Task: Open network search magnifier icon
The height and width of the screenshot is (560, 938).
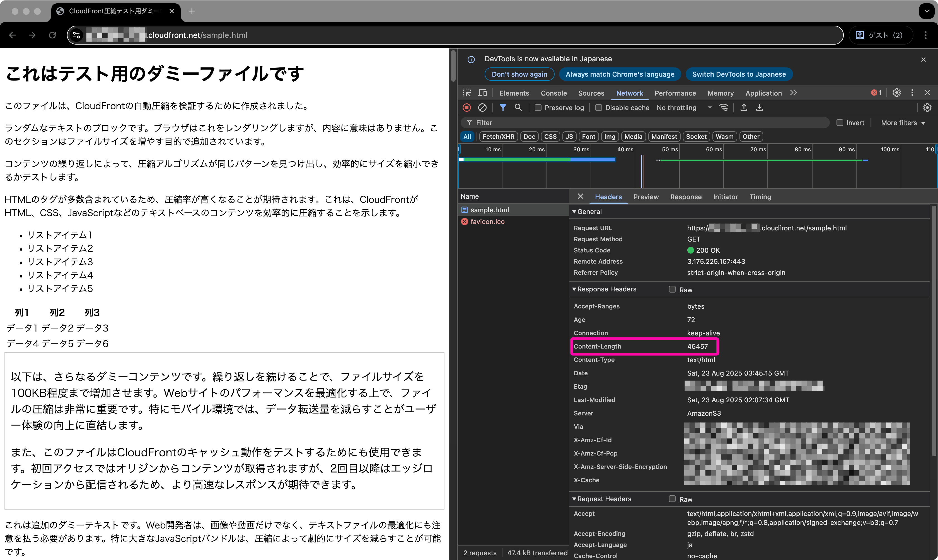Action: (x=518, y=108)
